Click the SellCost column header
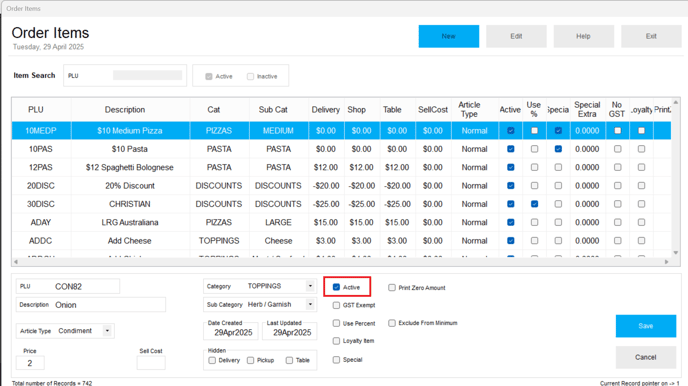This screenshot has height=386, width=688. tap(433, 110)
